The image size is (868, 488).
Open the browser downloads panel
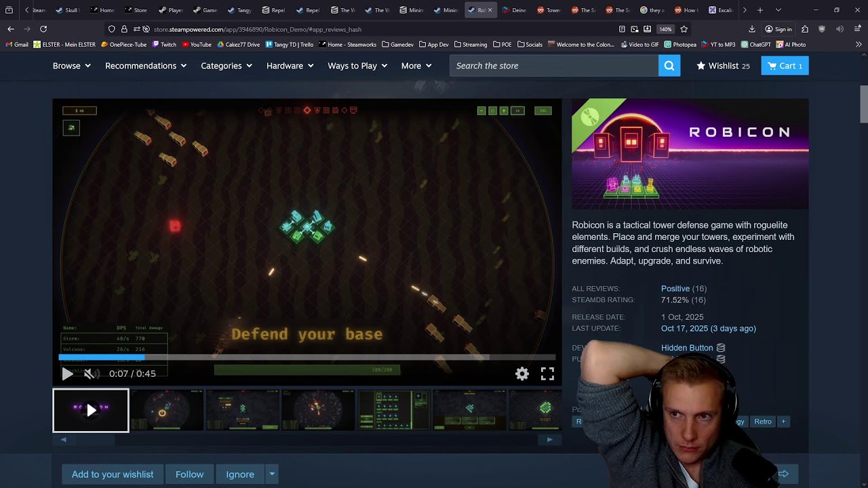[x=752, y=29]
